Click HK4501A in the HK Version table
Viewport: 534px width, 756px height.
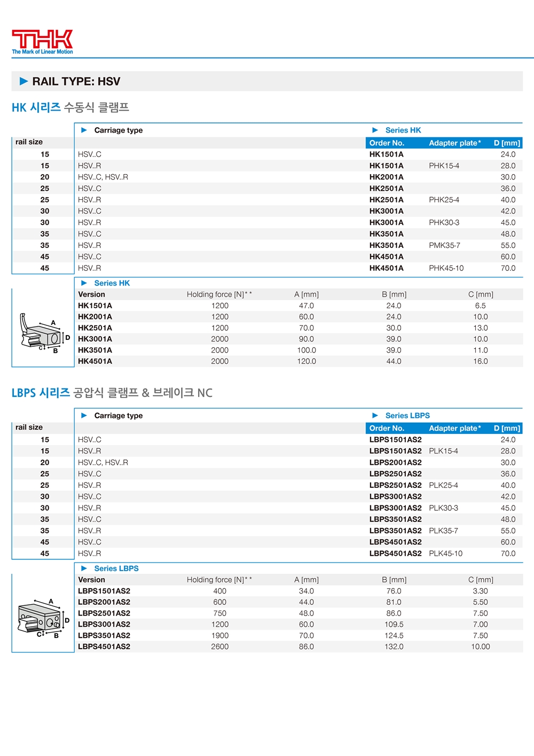click(x=95, y=361)
